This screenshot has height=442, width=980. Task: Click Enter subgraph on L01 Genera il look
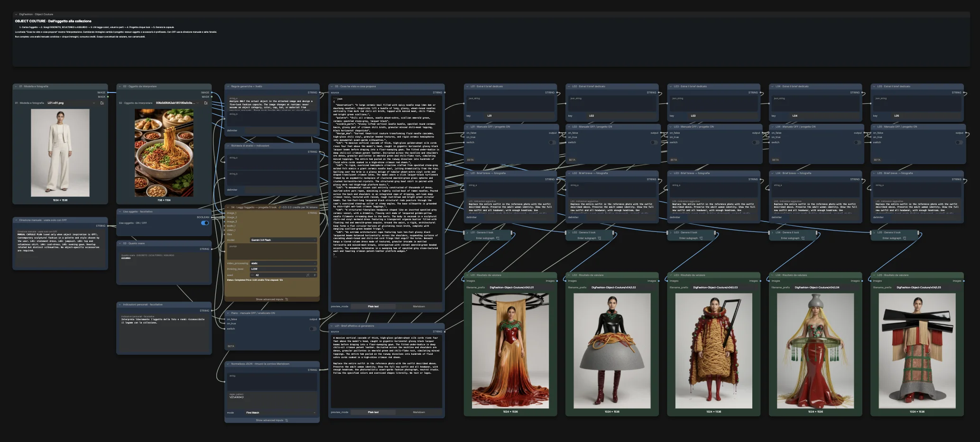point(488,238)
